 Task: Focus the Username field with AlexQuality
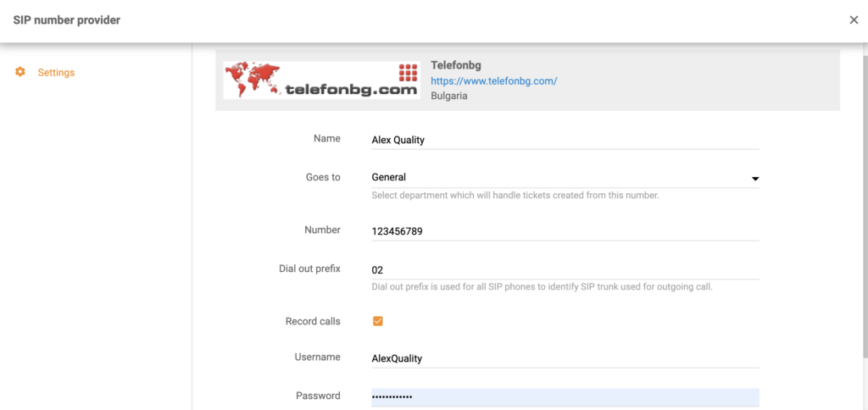click(565, 358)
